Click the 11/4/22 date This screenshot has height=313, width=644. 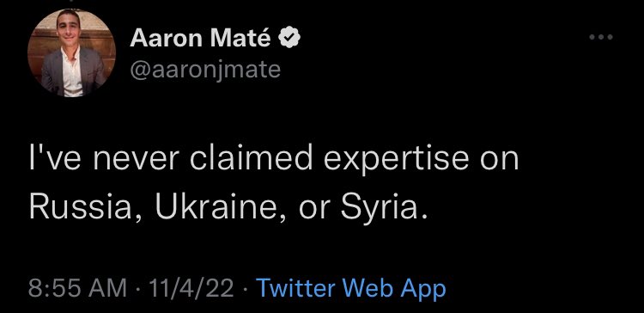[191, 288]
